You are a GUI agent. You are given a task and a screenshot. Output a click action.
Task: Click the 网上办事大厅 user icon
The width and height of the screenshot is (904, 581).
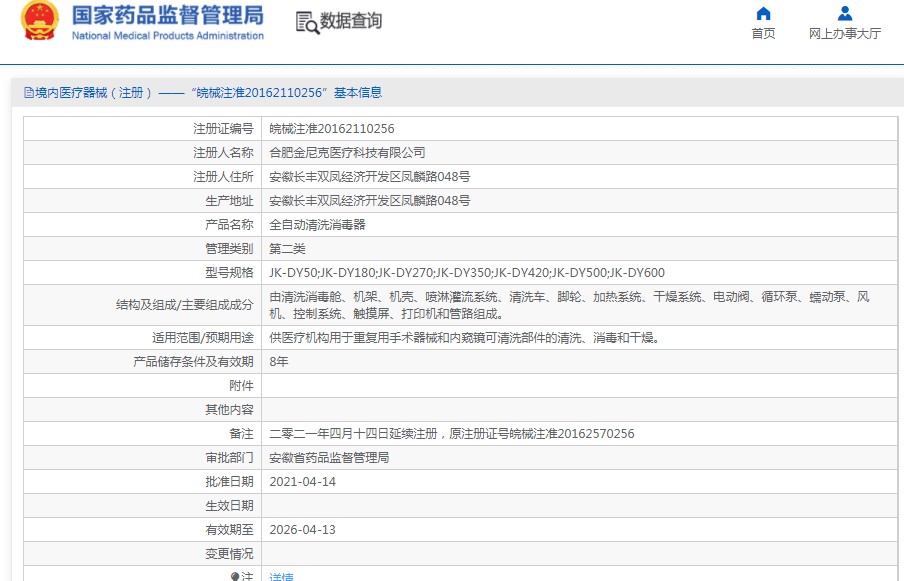pos(845,13)
